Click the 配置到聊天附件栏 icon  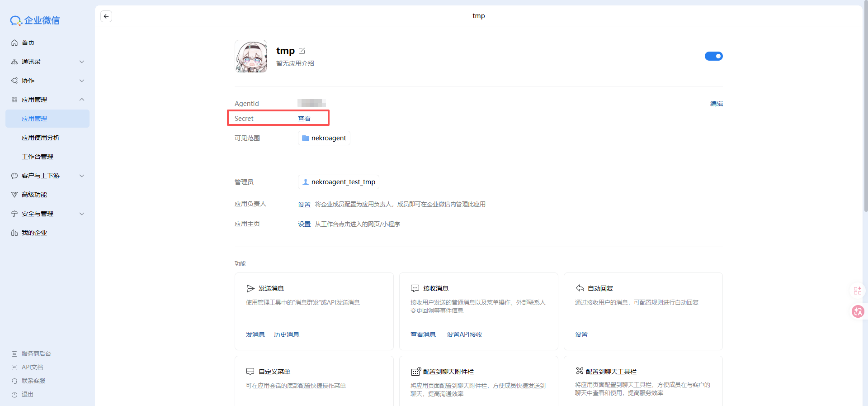coord(416,372)
